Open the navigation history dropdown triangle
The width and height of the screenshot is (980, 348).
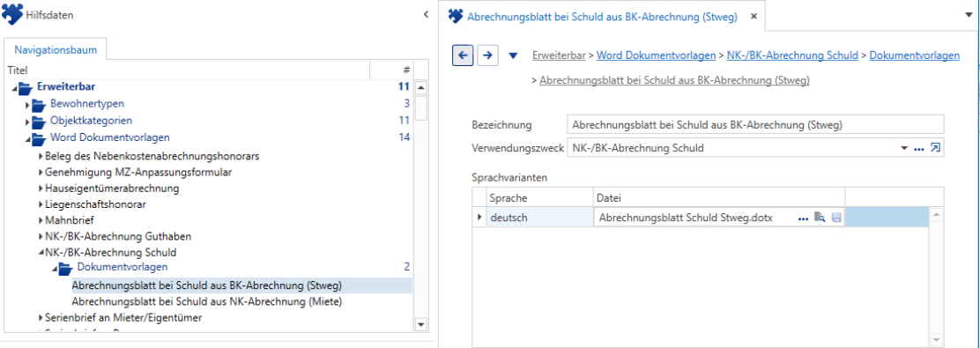pyautogui.click(x=513, y=56)
